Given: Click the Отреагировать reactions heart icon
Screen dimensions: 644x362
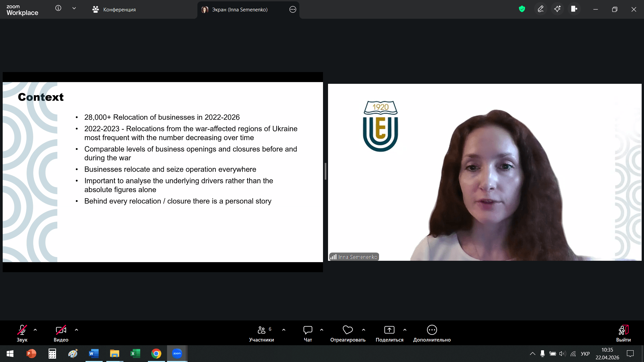Looking at the screenshot, I should click(347, 334).
